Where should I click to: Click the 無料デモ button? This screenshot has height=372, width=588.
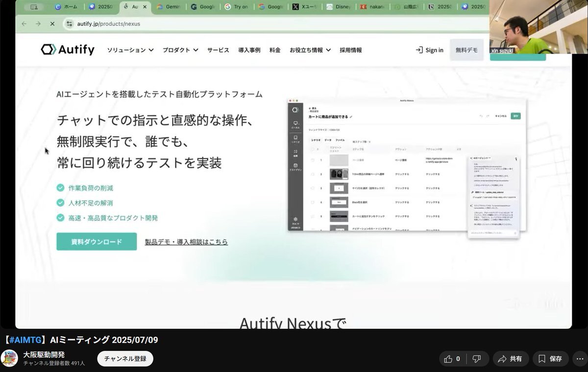coord(466,50)
